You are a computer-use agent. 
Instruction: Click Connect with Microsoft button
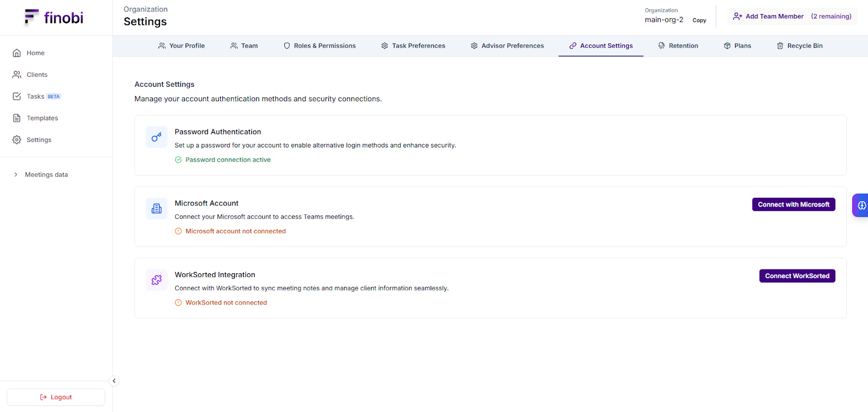point(794,204)
